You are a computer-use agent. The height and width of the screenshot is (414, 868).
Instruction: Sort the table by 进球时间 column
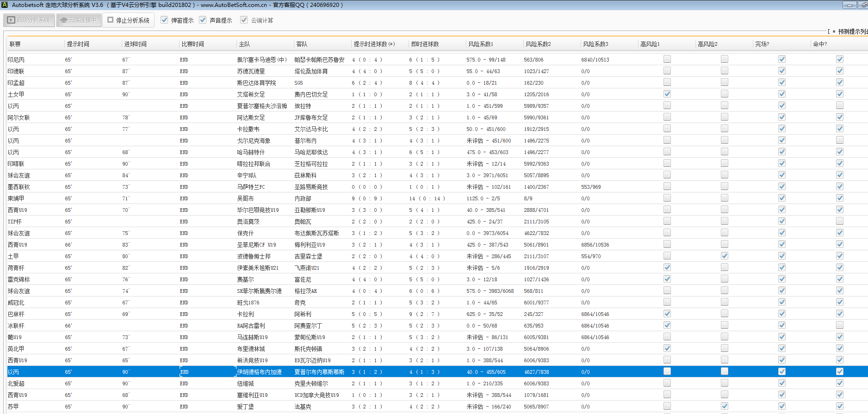click(136, 44)
